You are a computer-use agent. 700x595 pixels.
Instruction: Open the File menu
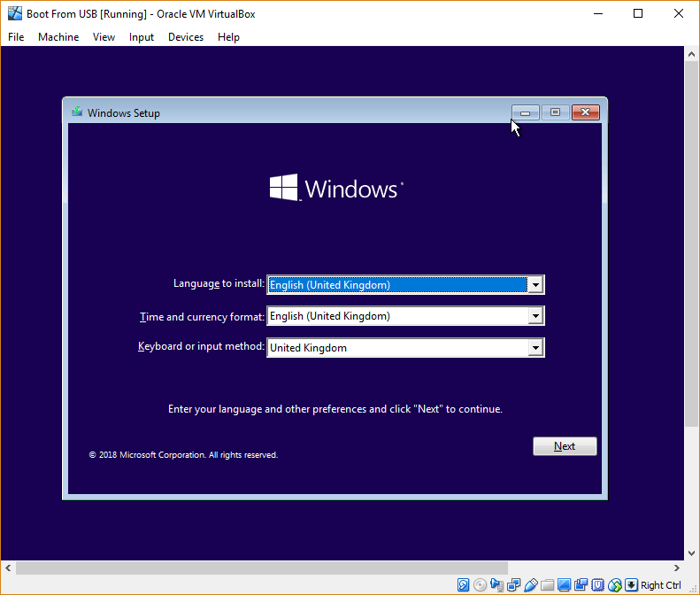pos(16,37)
